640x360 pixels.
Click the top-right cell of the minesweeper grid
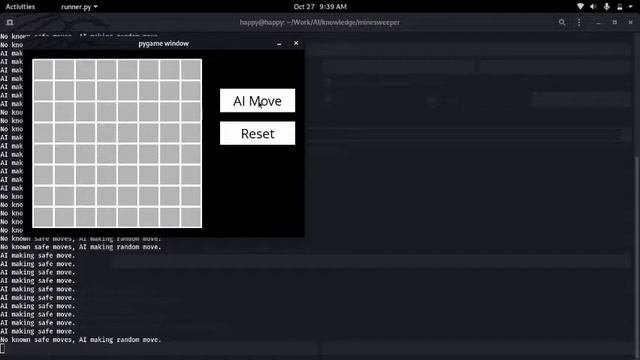191,69
